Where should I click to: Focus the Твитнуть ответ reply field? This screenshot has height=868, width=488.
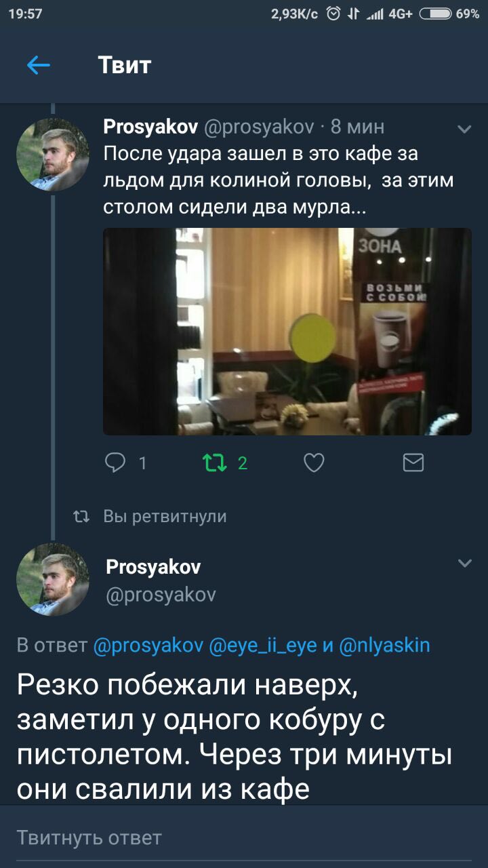click(x=244, y=837)
